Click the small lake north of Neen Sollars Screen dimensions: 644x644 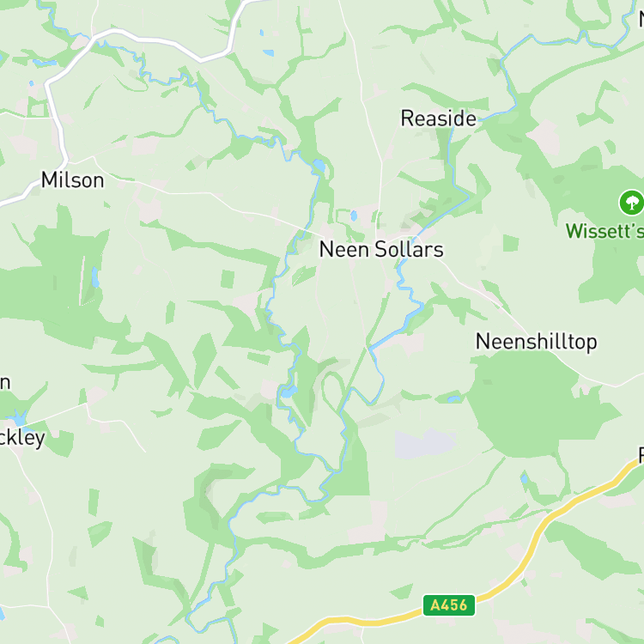(x=319, y=166)
